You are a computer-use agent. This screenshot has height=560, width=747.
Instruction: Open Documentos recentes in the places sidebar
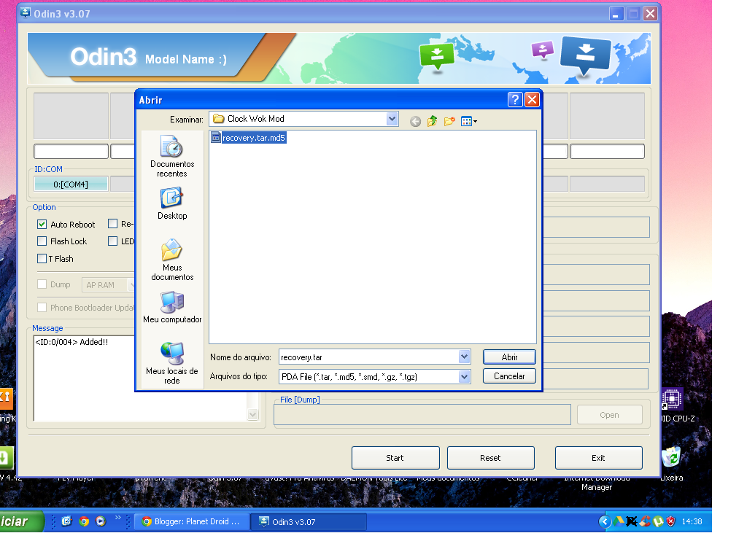click(x=172, y=156)
